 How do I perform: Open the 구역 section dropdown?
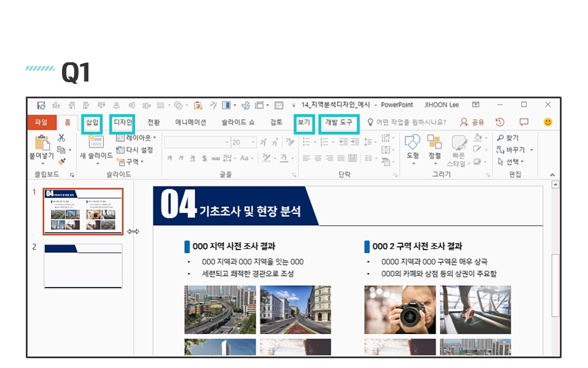tap(130, 162)
